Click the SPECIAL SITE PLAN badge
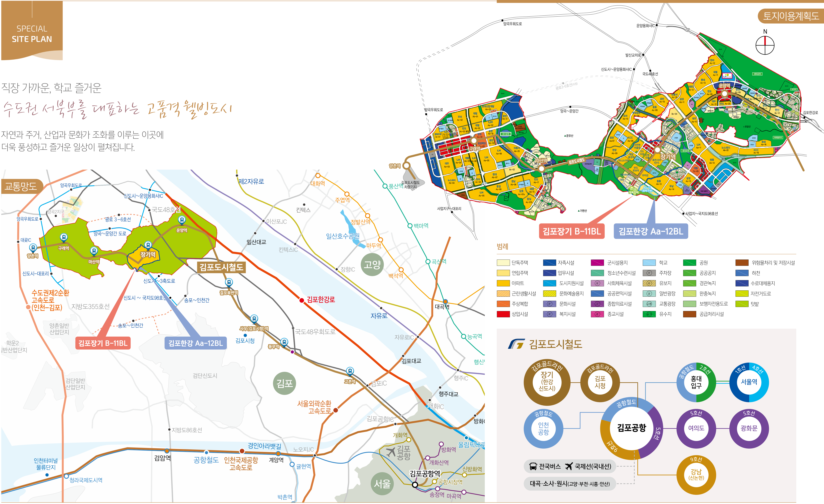The height and width of the screenshot is (504, 824). point(32,30)
